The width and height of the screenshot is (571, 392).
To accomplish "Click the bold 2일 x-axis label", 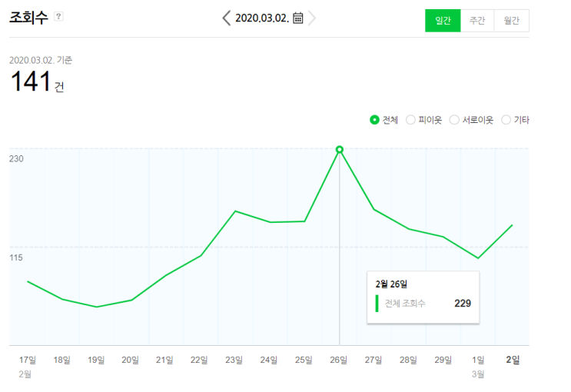I will click(513, 360).
